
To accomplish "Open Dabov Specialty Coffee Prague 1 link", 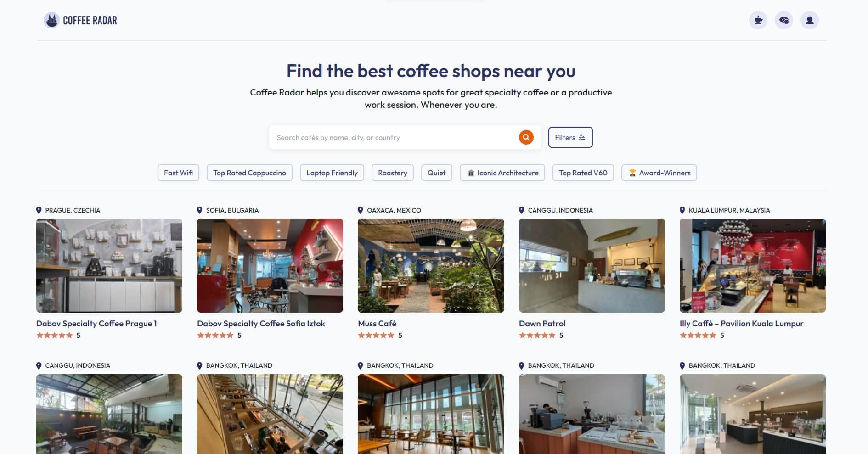I will click(x=96, y=324).
